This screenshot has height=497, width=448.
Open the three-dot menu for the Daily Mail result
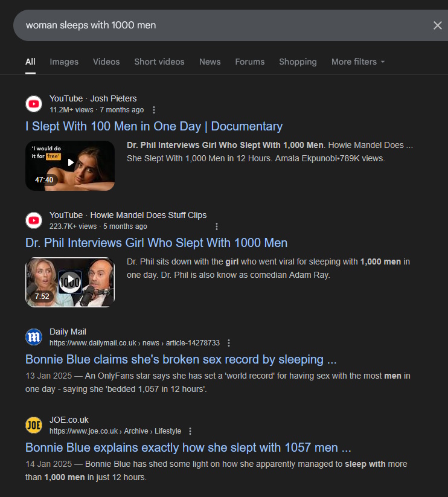[x=229, y=343]
